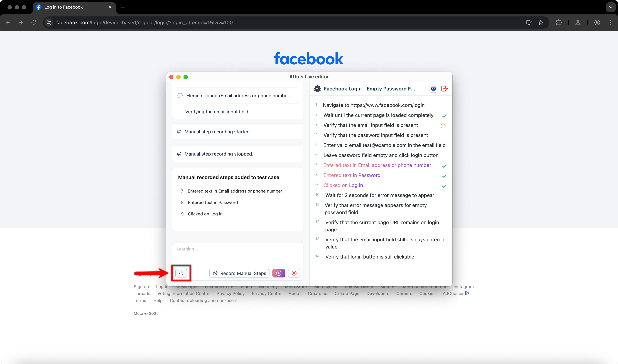Image resolution: width=618 pixels, height=364 pixels.
Task: Click the reset/restart icon in Live editor
Action: (x=181, y=273)
